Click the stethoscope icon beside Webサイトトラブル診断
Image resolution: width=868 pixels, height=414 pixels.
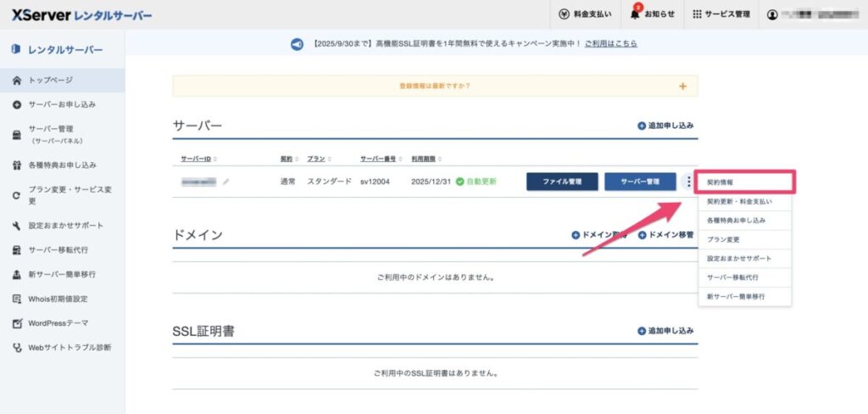(x=17, y=348)
